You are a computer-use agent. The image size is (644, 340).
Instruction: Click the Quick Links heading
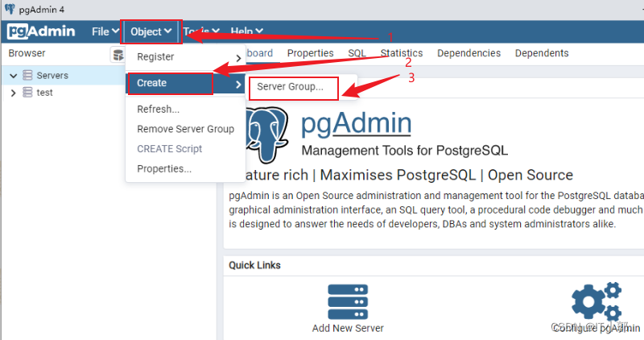[254, 266]
